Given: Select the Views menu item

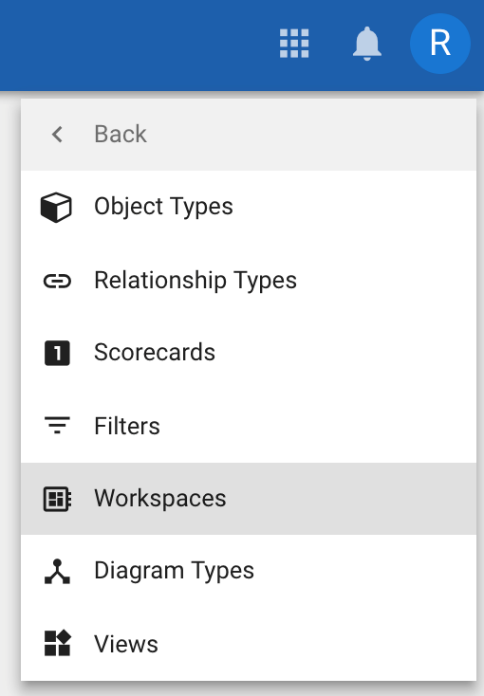Looking at the screenshot, I should [x=248, y=644].
